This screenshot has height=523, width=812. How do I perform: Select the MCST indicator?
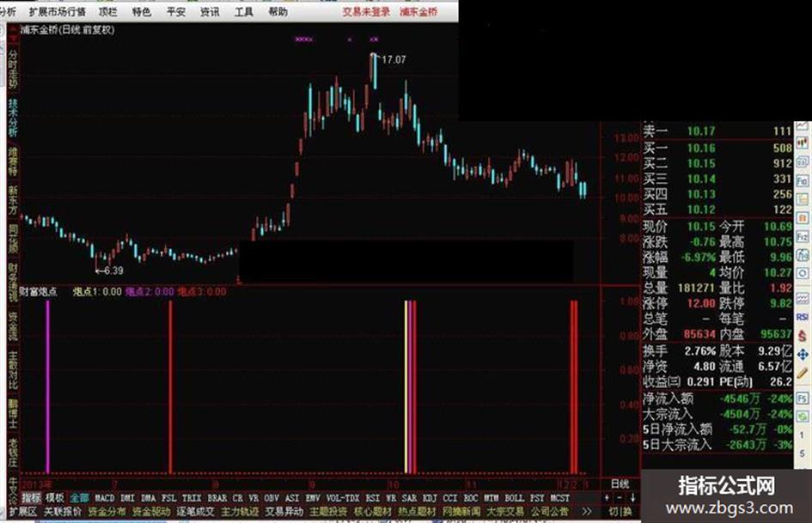click(x=559, y=497)
